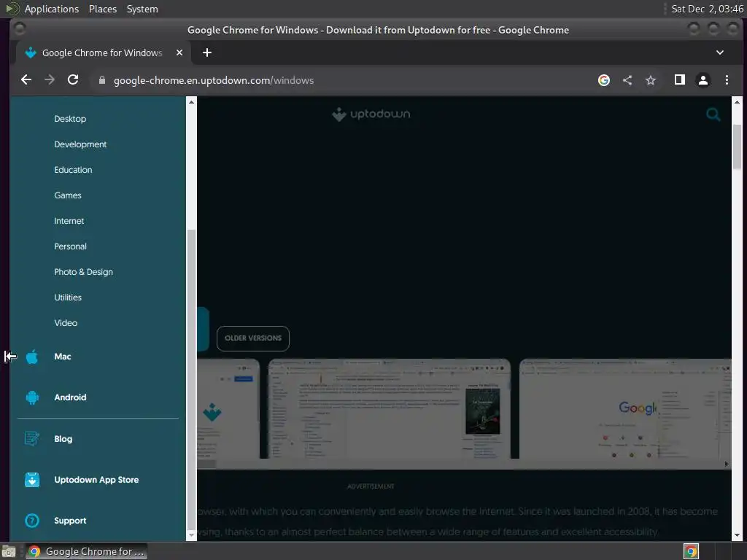Open Uptodown App Store menu entry

pos(96,480)
